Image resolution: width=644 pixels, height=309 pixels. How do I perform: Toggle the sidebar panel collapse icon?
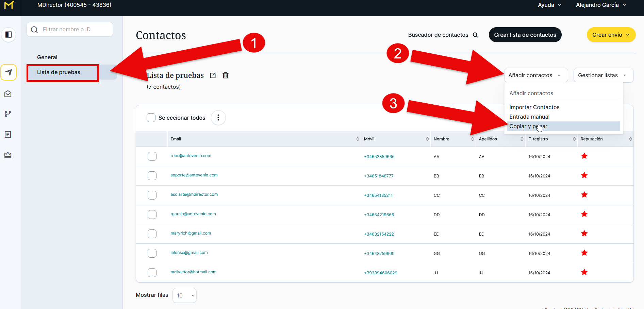[x=9, y=35]
